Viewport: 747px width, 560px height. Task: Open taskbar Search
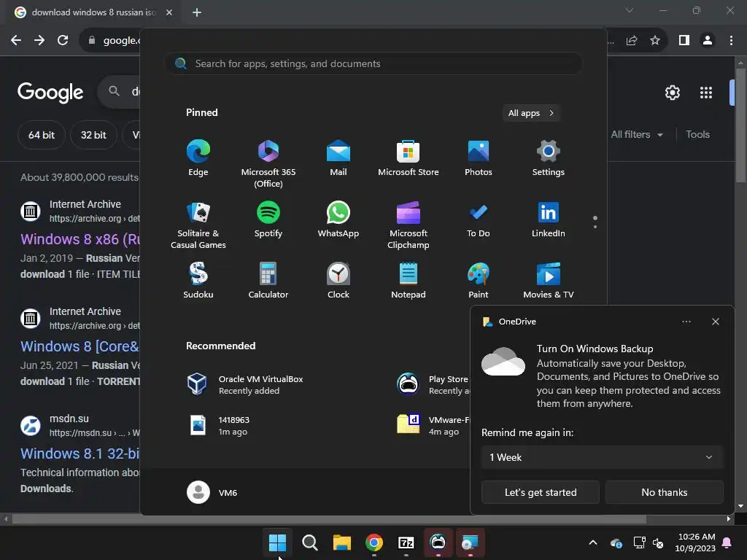click(x=309, y=542)
